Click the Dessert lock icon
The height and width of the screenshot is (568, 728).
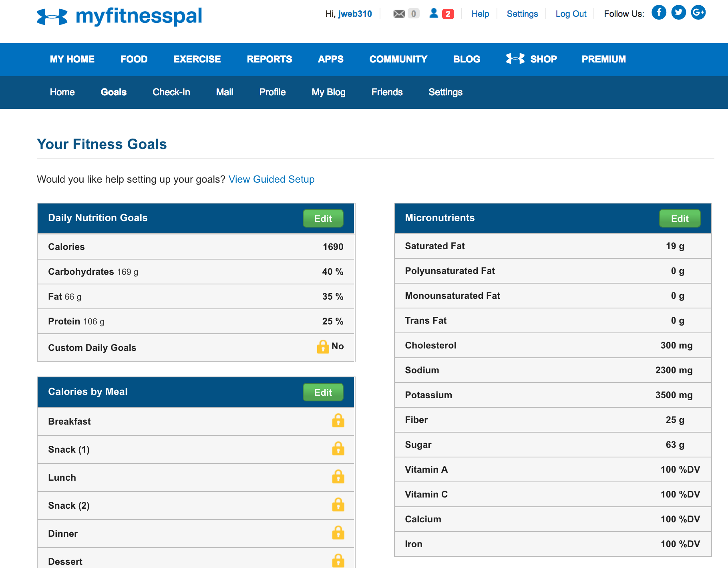(x=338, y=560)
